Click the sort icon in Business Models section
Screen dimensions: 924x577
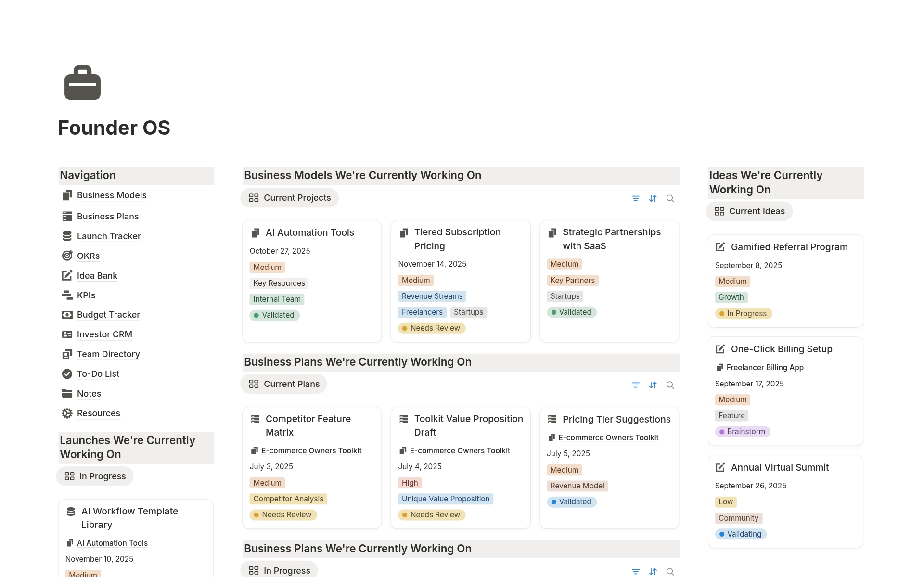tap(653, 198)
